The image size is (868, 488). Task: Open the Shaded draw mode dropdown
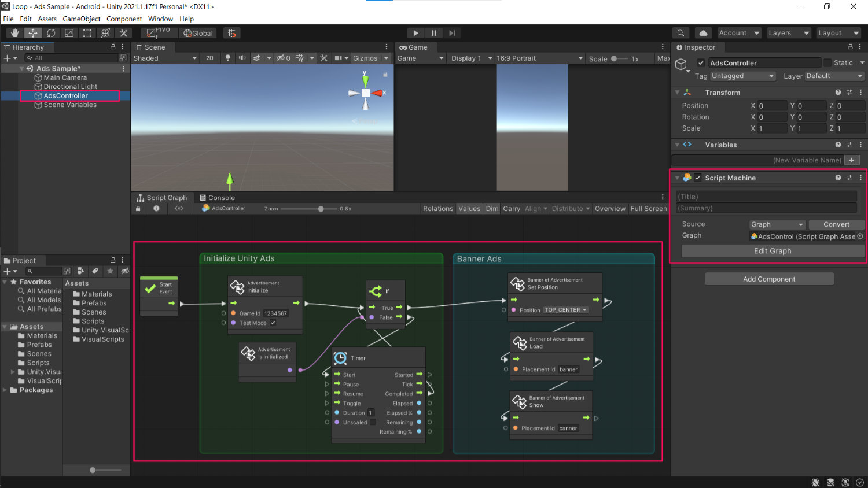pyautogui.click(x=165, y=58)
